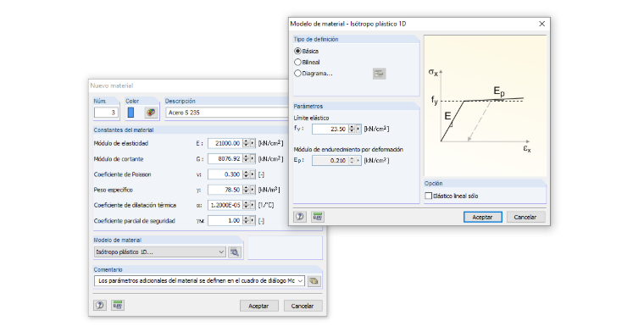
Task: Open arrow menu beside Coeficiente de Poisson
Action: (253, 174)
